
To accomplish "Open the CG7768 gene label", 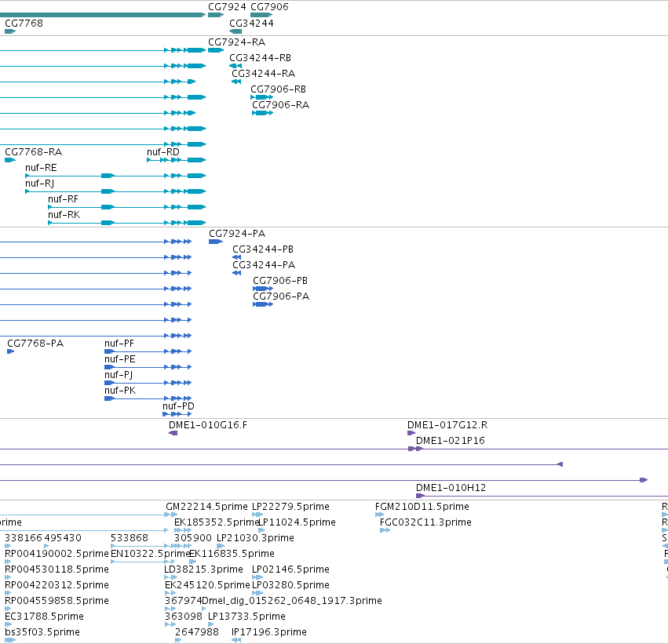I will [24, 24].
